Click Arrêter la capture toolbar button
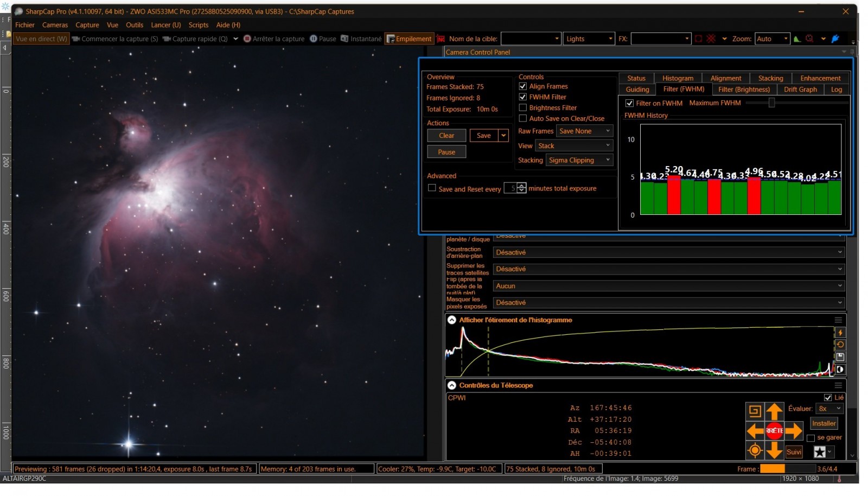 [274, 39]
